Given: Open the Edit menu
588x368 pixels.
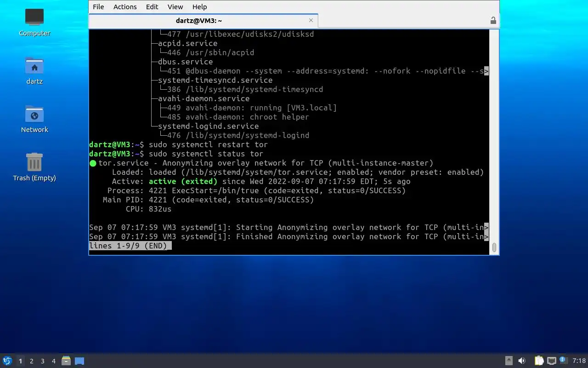Looking at the screenshot, I should 152,7.
